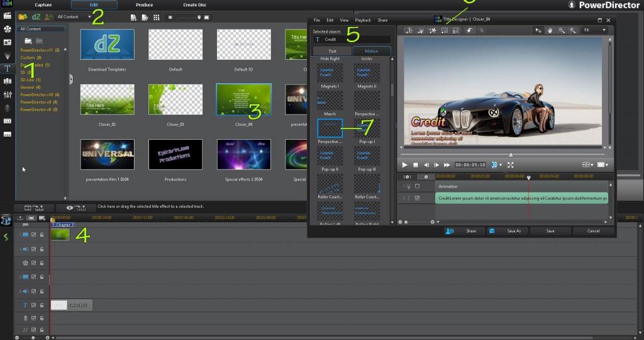Image resolution: width=644 pixels, height=340 pixels.
Task: Select the arrow selection tool in Title Designer
Action: pyautogui.click(x=538, y=30)
